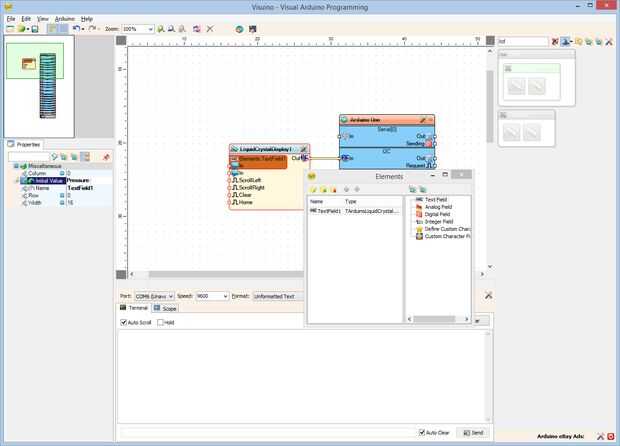Click the Zoom out magnifier icon
Screen dimensions: 620x446
click(x=171, y=29)
